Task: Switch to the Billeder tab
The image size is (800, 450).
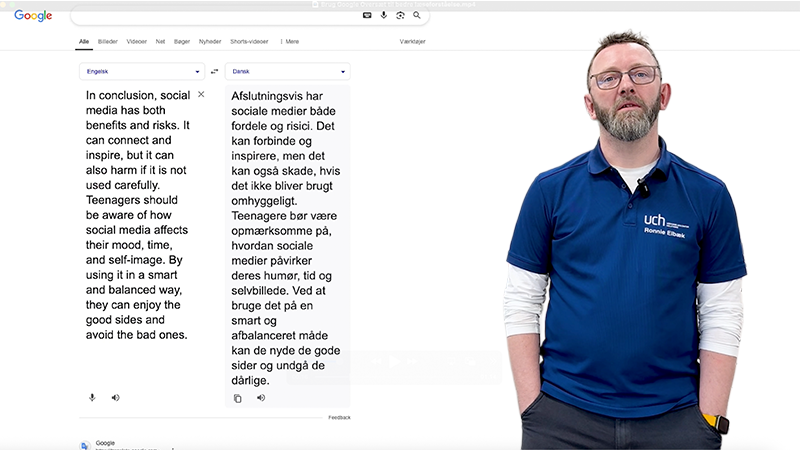Action: (108, 41)
